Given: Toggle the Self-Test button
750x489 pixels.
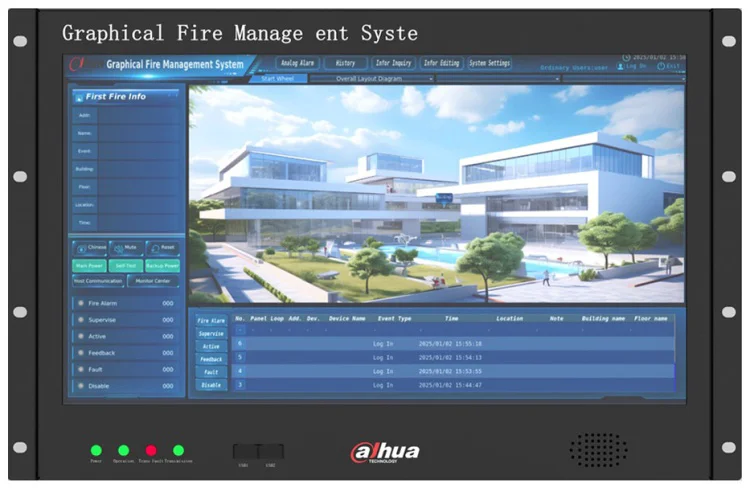Looking at the screenshot, I should [126, 266].
